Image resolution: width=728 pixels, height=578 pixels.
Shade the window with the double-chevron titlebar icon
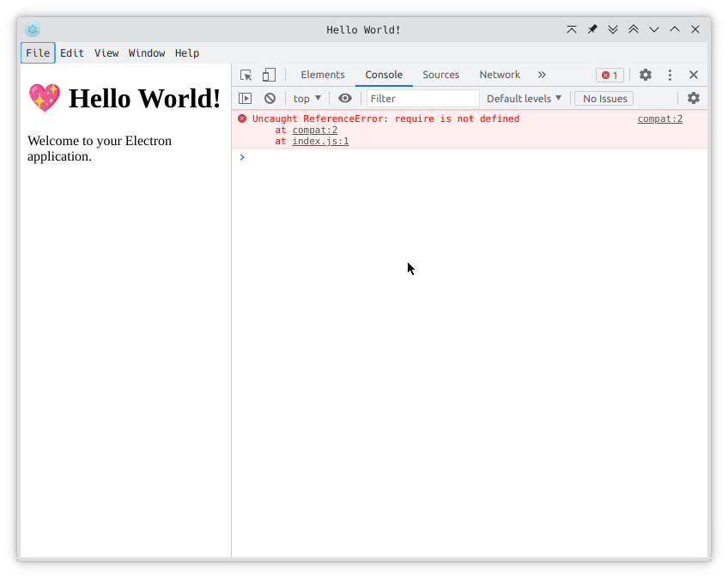tap(612, 29)
